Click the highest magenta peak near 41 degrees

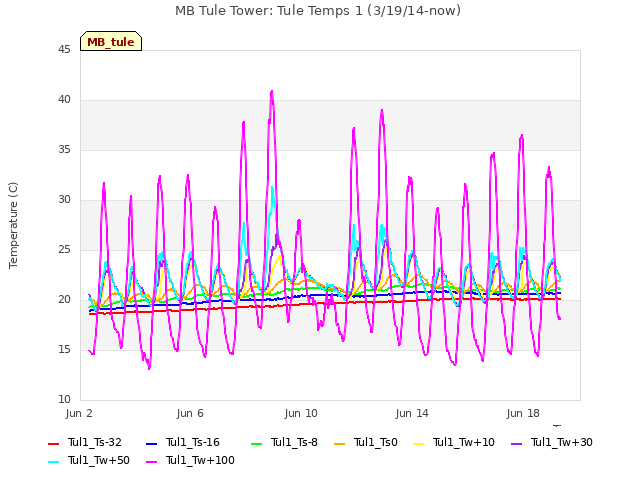272,92
